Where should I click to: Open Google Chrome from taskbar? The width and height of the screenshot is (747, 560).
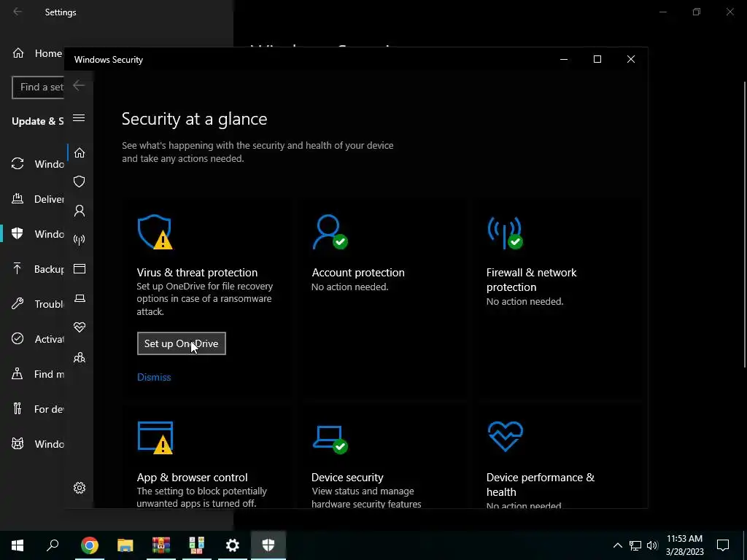pyautogui.click(x=90, y=545)
